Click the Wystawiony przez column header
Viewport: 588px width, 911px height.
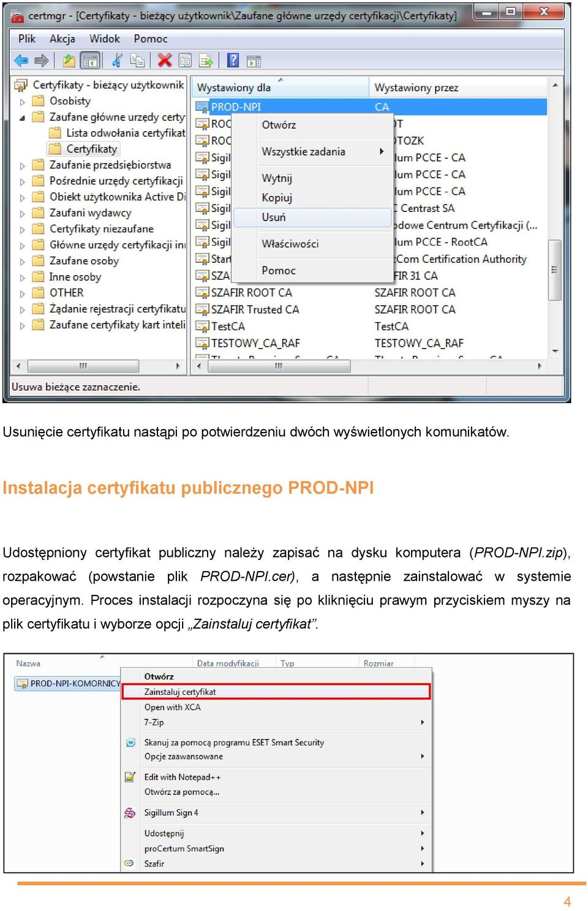point(458,88)
